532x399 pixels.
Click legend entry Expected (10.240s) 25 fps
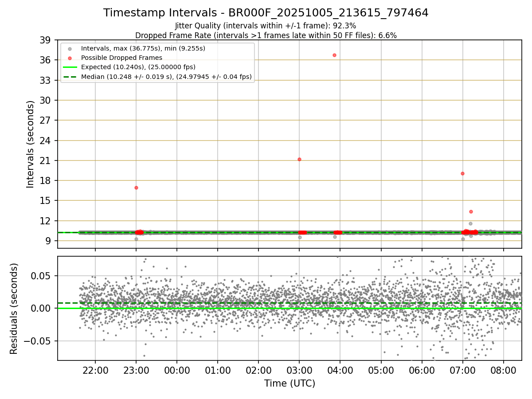tap(138, 67)
